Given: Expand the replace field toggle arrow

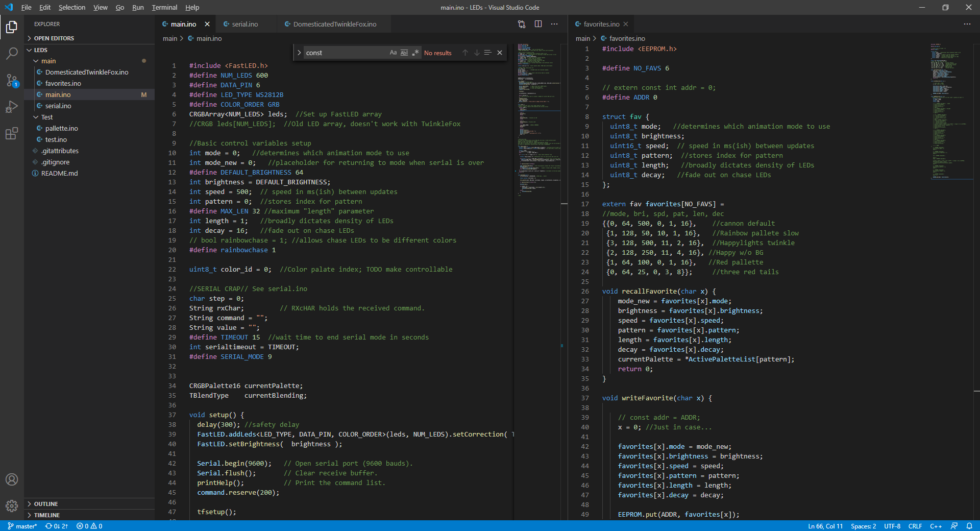Looking at the screenshot, I should pos(299,53).
